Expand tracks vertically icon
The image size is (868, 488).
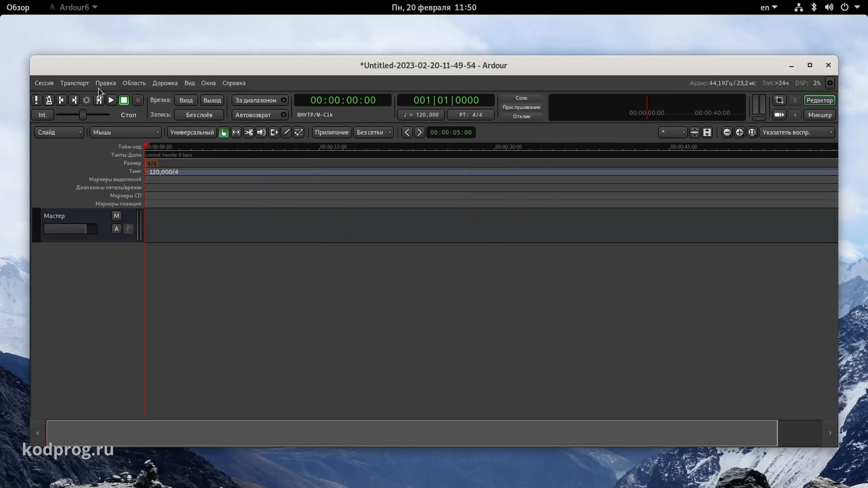(708, 132)
